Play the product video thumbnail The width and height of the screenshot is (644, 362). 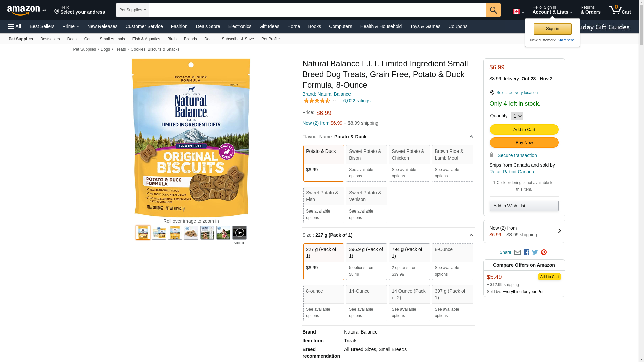pyautogui.click(x=239, y=233)
